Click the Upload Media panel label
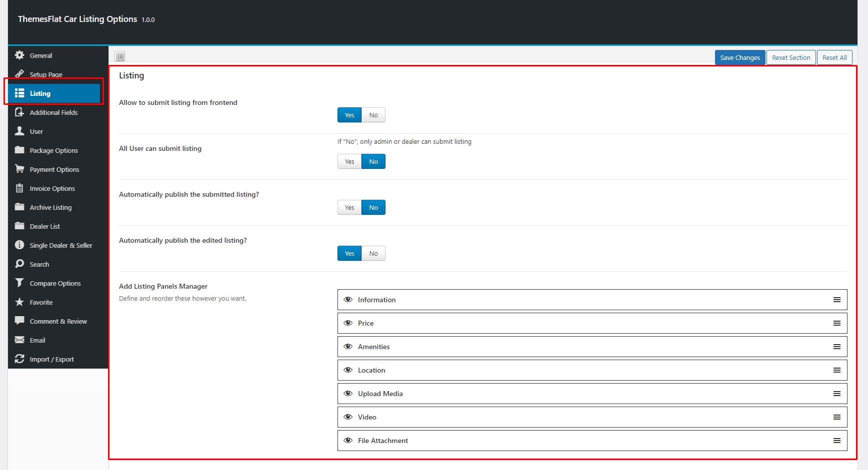 point(380,394)
